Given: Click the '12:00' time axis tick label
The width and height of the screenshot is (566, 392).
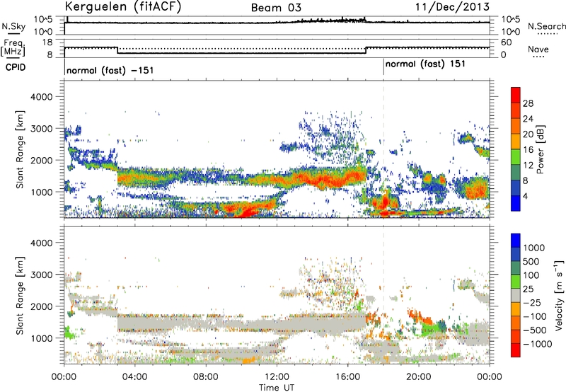Looking at the screenshot, I should point(277,377).
